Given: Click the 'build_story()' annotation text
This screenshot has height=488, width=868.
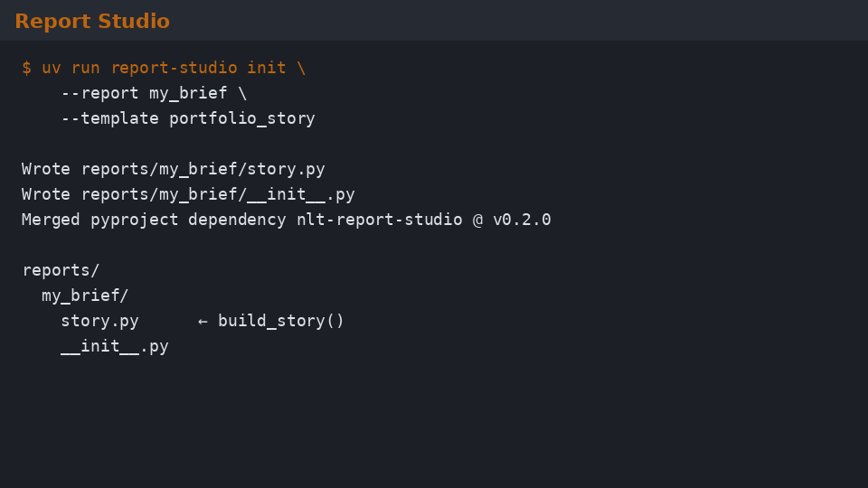Looking at the screenshot, I should pos(281,321).
